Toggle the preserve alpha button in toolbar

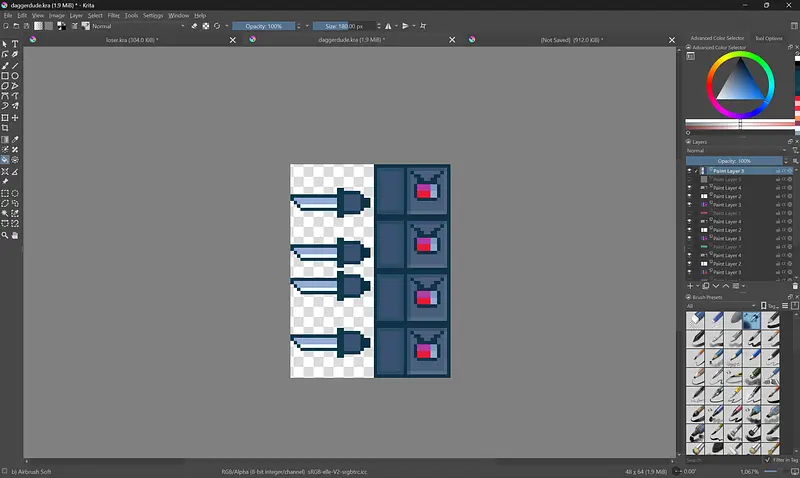[x=206, y=26]
